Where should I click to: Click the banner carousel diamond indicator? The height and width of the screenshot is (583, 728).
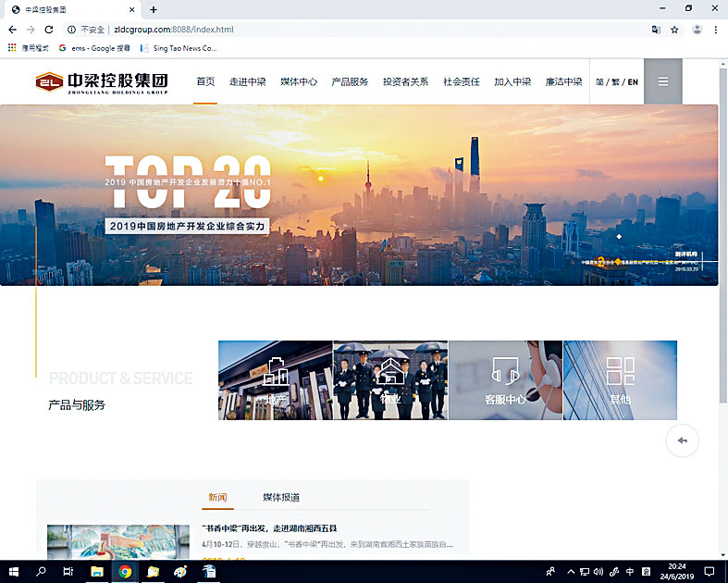[x=619, y=237]
